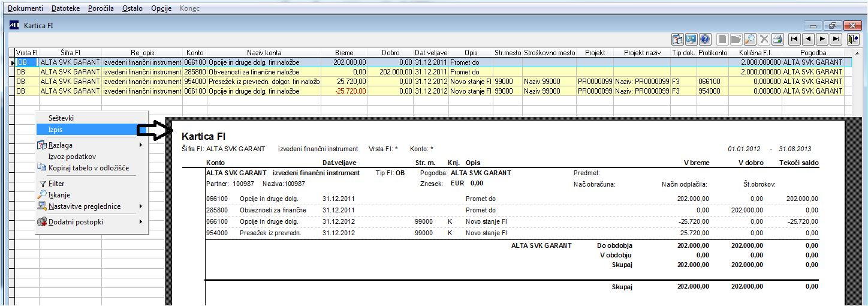Open the Poročila menu
Image resolution: width=868 pixels, height=306 pixels.
pyautogui.click(x=101, y=8)
